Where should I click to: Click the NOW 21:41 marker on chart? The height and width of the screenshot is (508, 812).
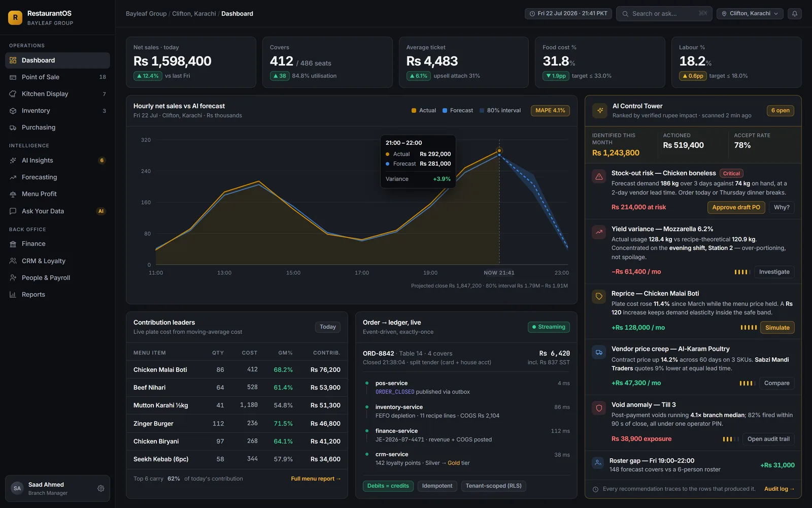click(x=499, y=273)
